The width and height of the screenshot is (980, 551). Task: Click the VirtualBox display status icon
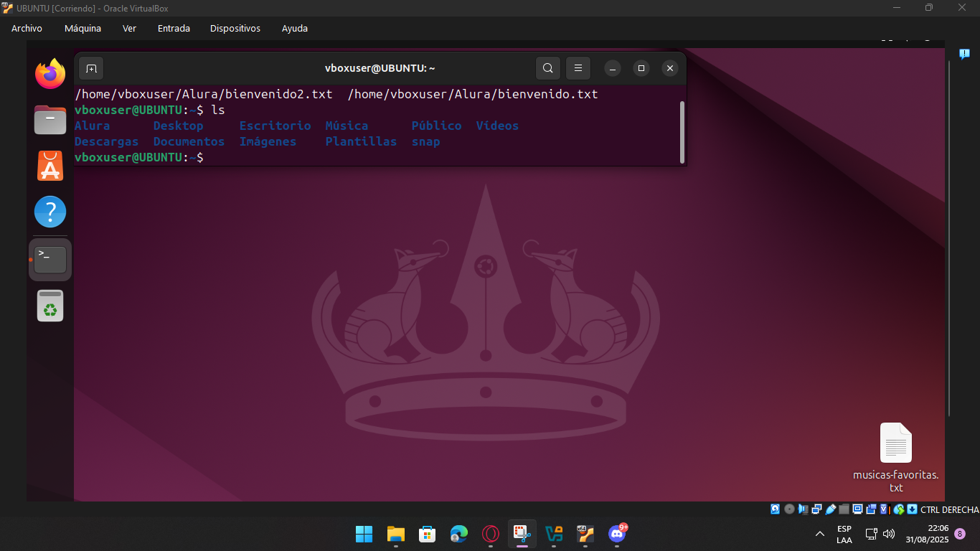[x=858, y=509]
